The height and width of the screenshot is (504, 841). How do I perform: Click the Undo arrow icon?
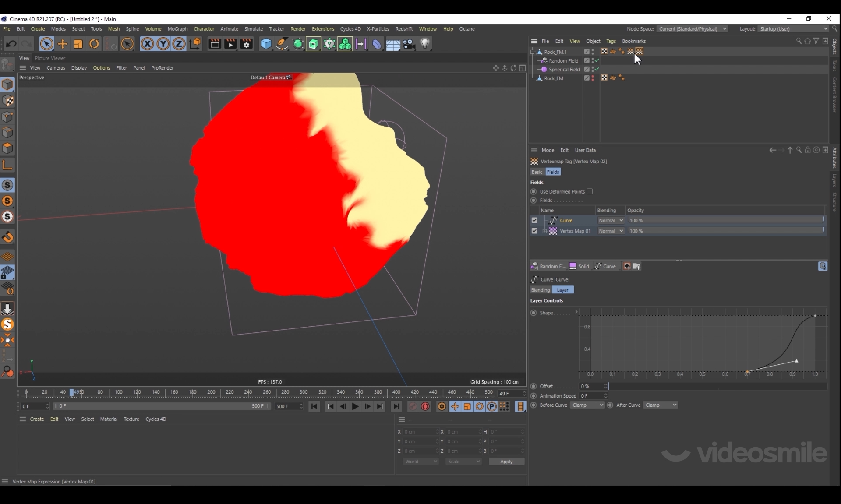point(11,44)
